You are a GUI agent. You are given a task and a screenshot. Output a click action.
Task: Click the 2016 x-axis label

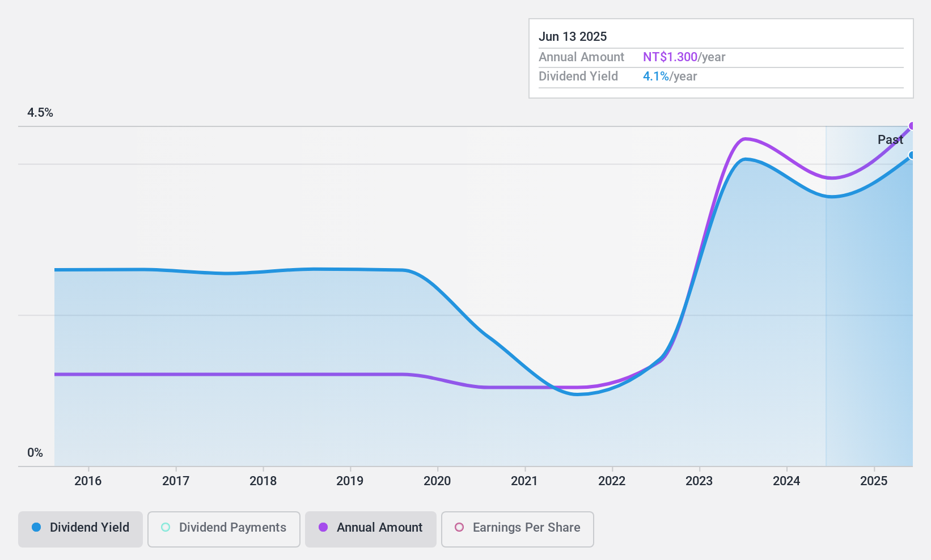tap(88, 481)
